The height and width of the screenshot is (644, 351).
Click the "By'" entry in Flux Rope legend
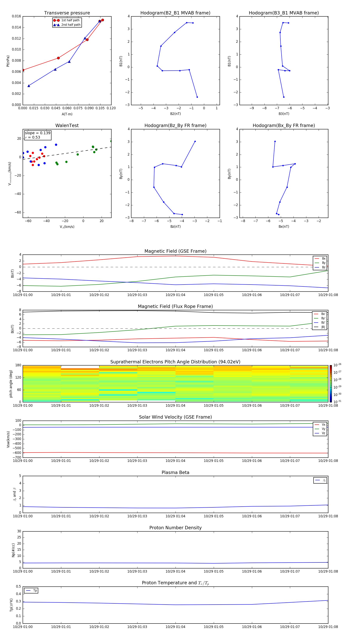[320, 318]
